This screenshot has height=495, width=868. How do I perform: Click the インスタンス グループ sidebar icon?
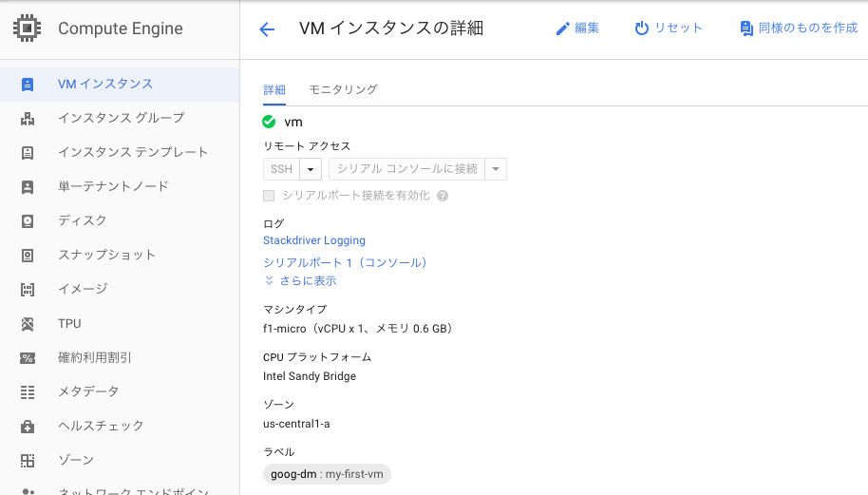click(28, 119)
